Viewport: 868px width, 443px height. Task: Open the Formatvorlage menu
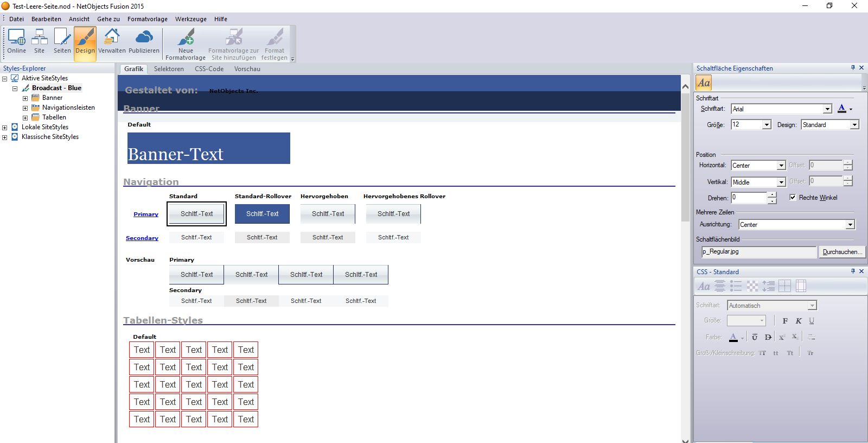point(147,19)
